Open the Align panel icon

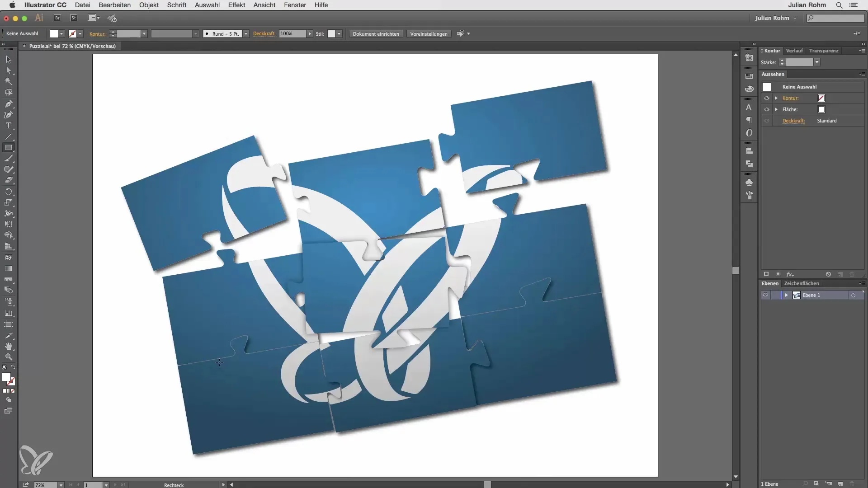pyautogui.click(x=749, y=151)
